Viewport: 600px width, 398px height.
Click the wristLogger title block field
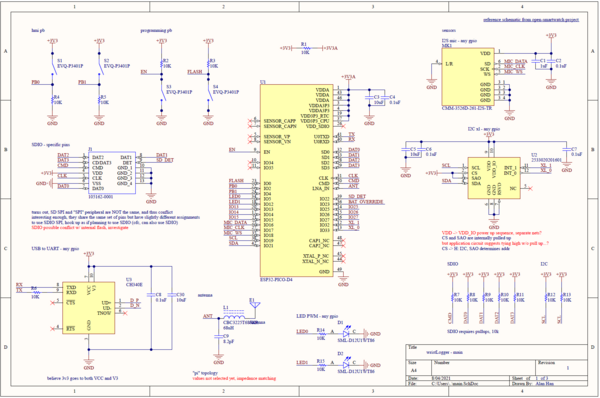[x=444, y=352]
